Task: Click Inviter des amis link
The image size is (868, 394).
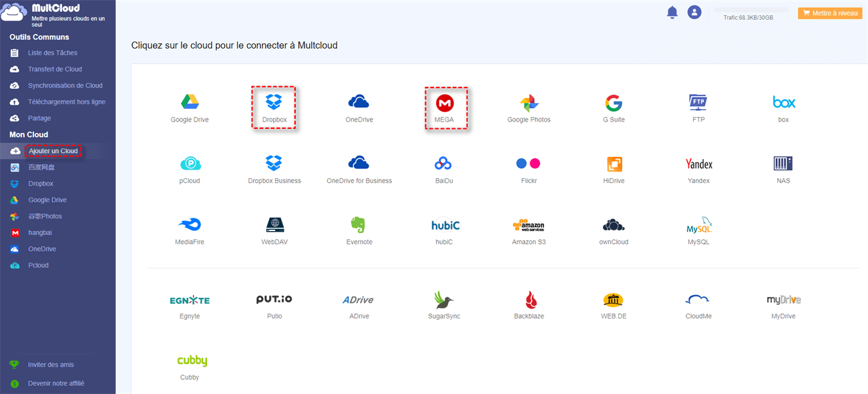Action: [51, 365]
